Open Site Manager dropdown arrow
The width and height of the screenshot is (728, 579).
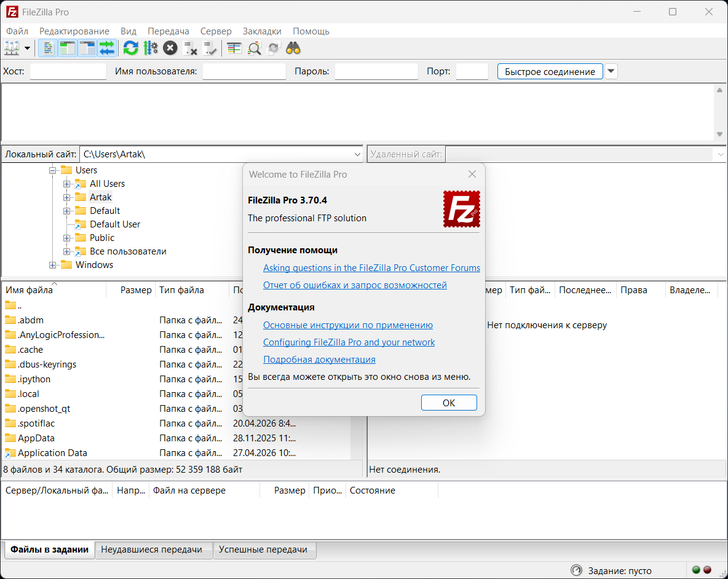(28, 48)
